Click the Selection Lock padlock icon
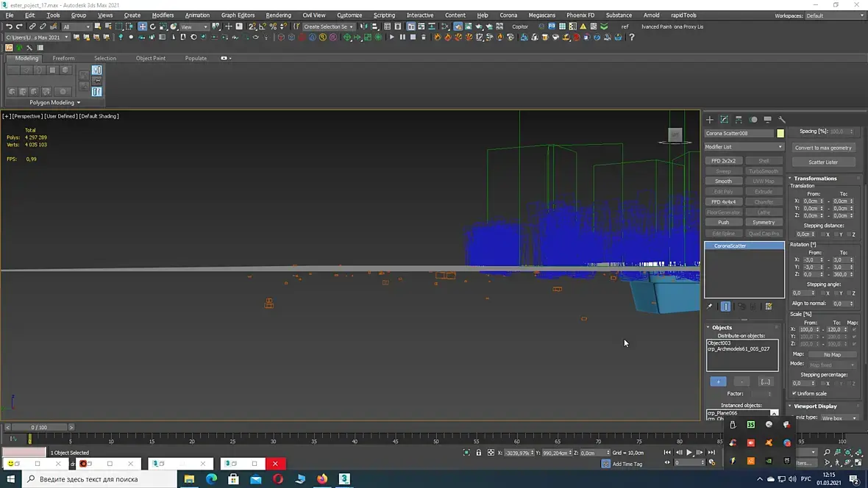Image resolution: width=868 pixels, height=488 pixels. click(x=479, y=453)
